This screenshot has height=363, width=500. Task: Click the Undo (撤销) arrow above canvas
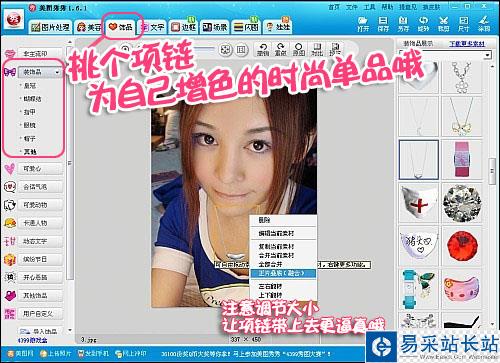click(263, 47)
